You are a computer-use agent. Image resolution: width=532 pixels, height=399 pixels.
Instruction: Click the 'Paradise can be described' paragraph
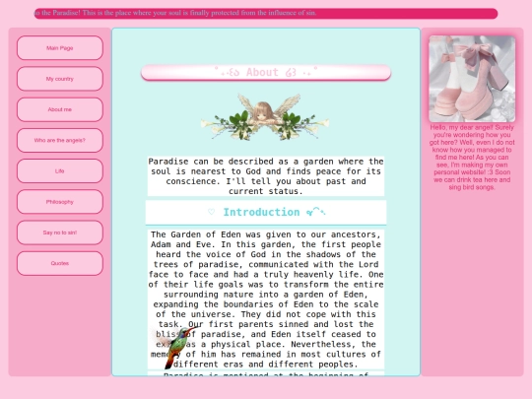point(266,176)
